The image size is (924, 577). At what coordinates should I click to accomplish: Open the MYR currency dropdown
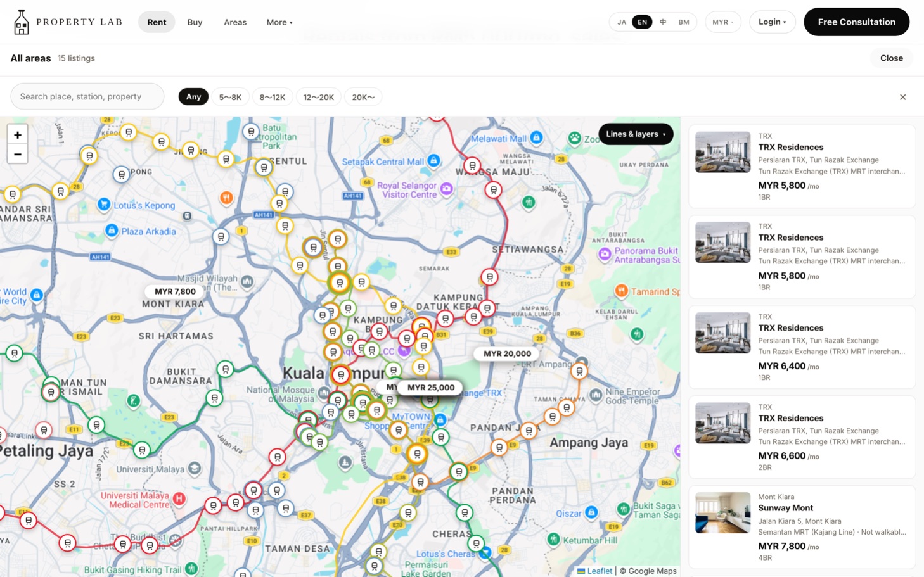[x=722, y=22]
